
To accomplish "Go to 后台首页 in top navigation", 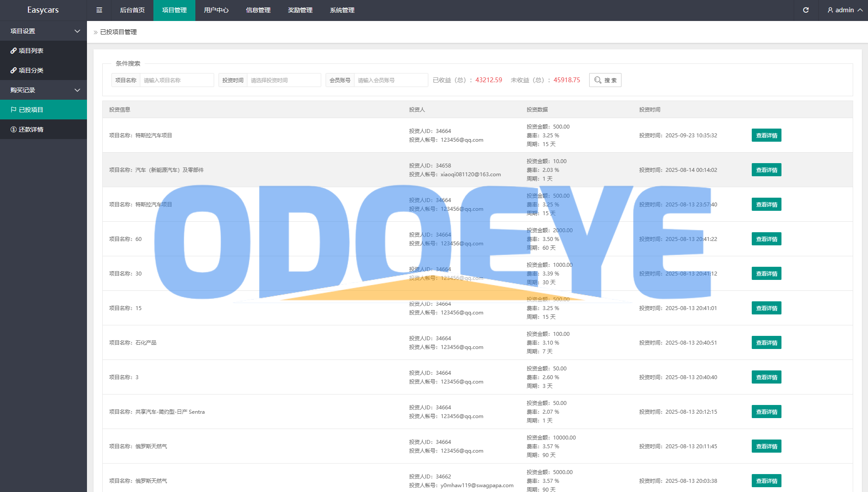I will coord(132,10).
